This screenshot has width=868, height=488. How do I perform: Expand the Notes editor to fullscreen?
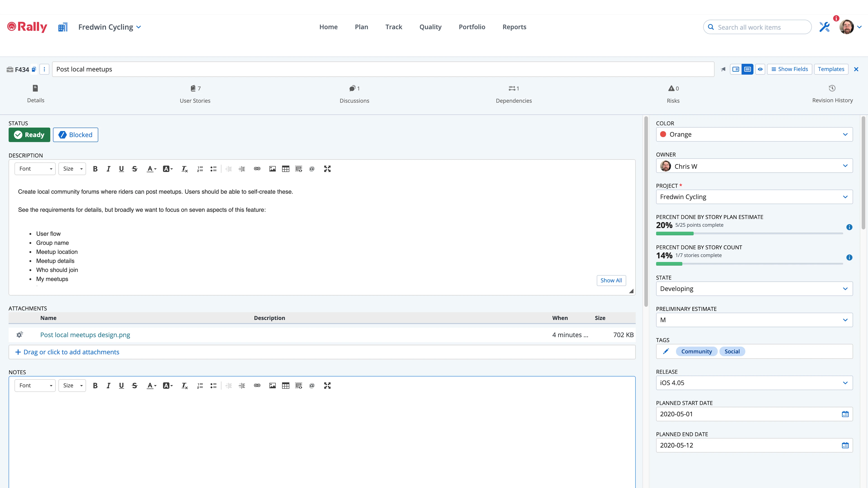click(327, 386)
